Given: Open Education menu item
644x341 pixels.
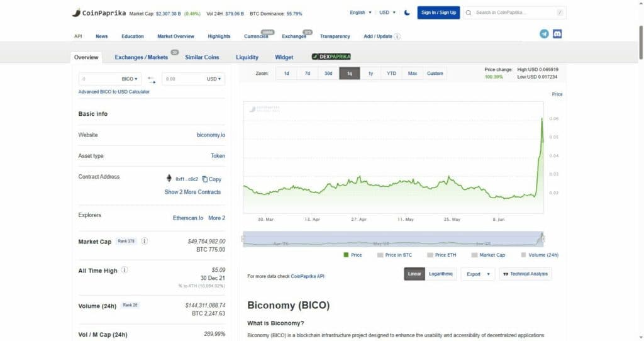Looking at the screenshot, I should pyautogui.click(x=132, y=36).
